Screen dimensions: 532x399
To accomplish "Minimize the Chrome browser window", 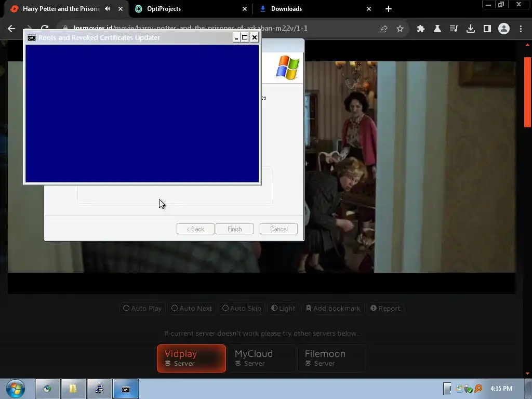I will [x=488, y=5].
